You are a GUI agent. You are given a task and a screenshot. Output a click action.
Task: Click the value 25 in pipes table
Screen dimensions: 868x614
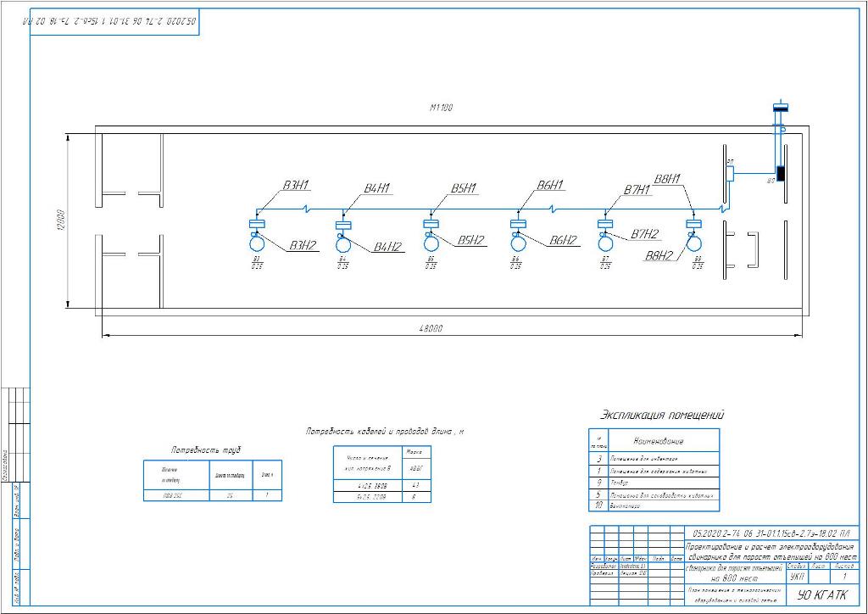pyautogui.click(x=230, y=495)
